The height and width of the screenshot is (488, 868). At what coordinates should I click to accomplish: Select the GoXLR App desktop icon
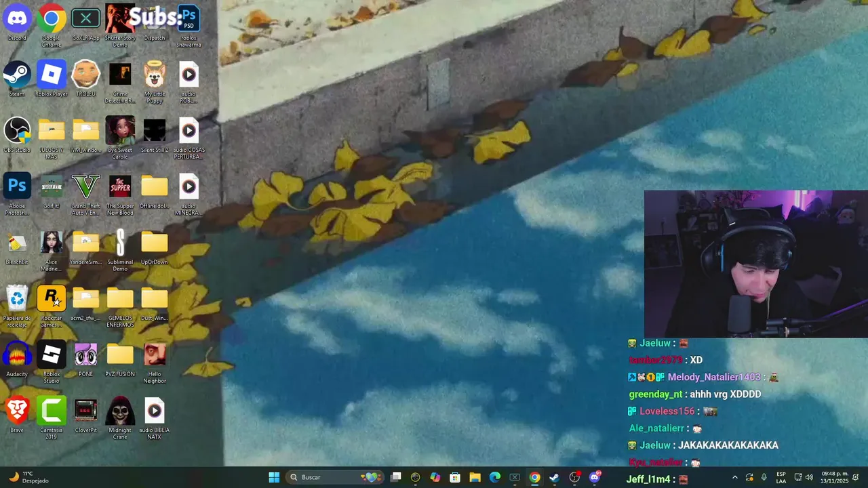(85, 22)
